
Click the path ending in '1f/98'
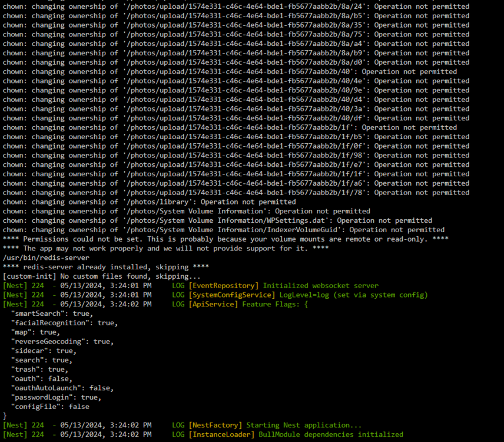coord(246,156)
